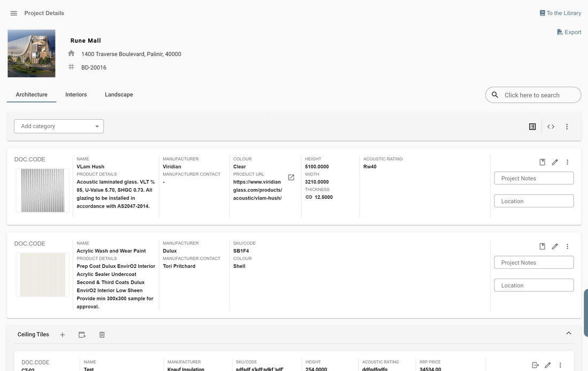Open the Add category dropdown

coord(59,126)
